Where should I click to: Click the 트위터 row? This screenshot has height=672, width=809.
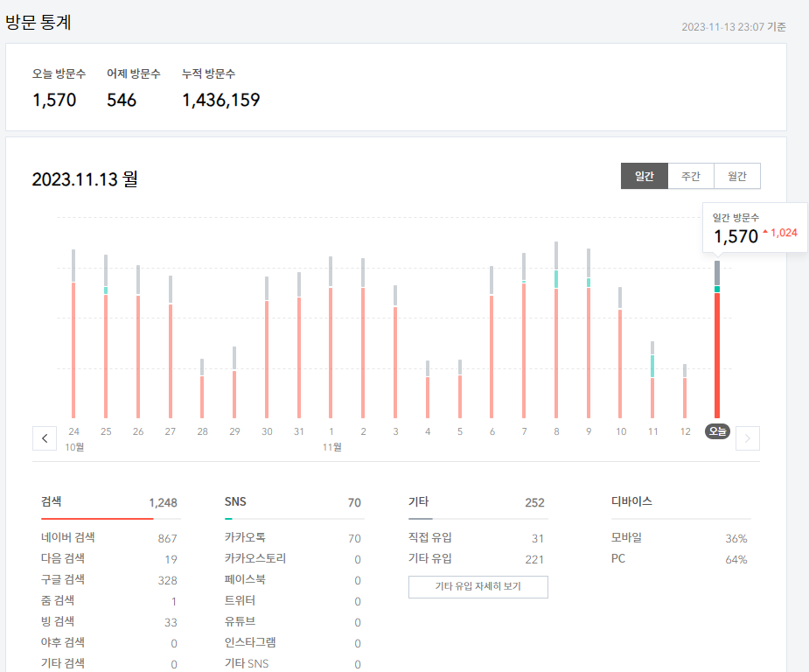coord(293,601)
